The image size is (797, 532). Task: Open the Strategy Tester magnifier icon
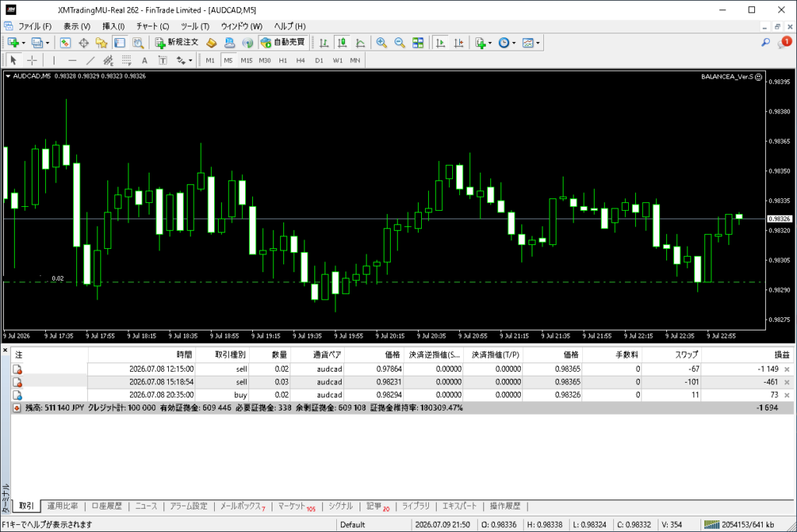click(138, 43)
